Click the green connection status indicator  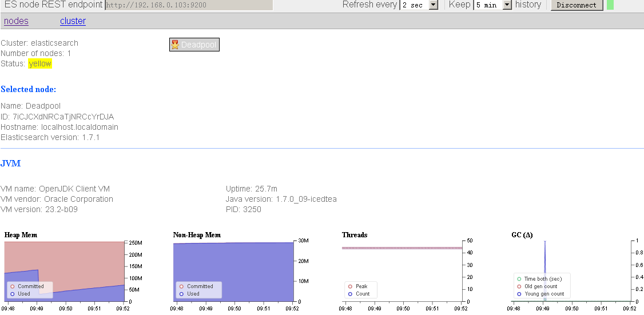click(x=610, y=5)
